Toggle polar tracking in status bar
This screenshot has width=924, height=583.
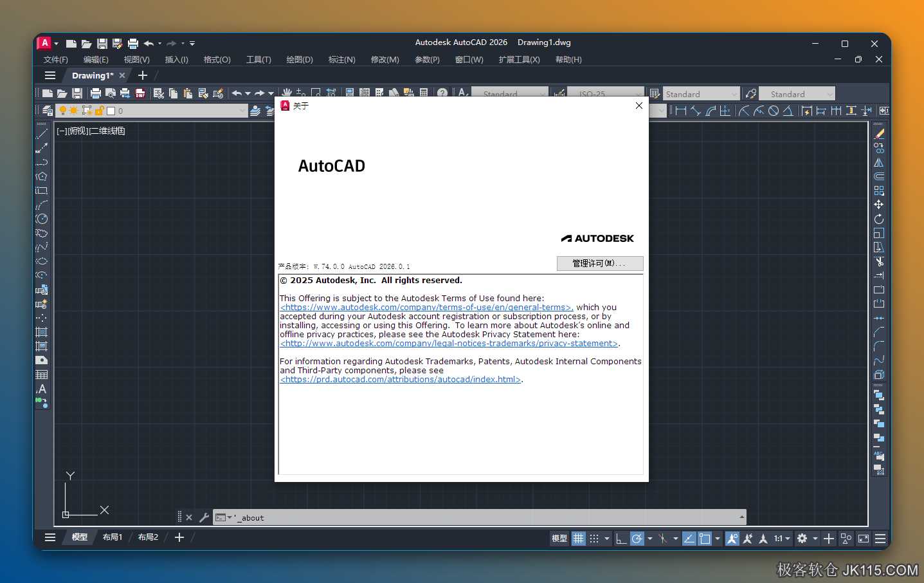coord(637,539)
